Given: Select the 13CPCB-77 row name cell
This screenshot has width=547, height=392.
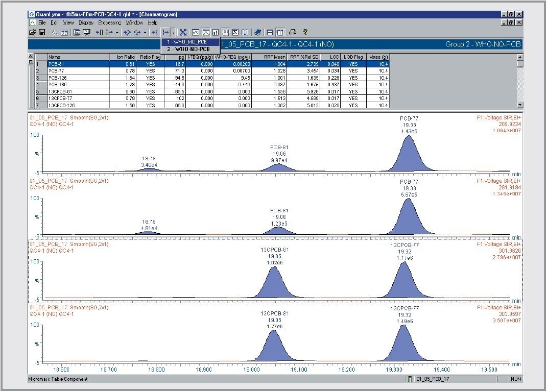Looking at the screenshot, I should [x=78, y=99].
